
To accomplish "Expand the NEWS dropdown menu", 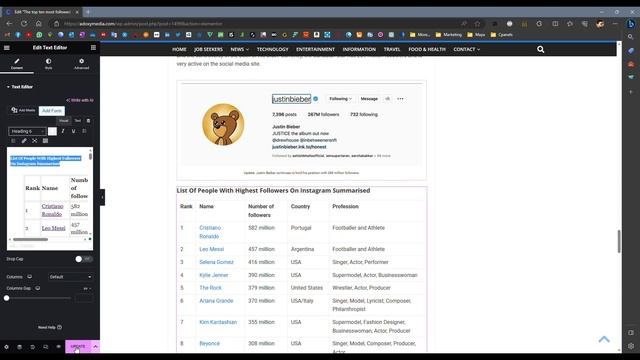I will (x=240, y=49).
